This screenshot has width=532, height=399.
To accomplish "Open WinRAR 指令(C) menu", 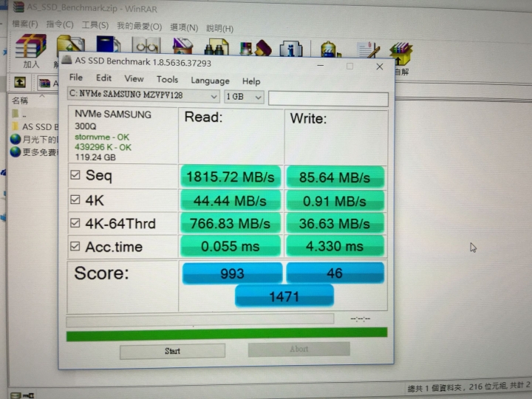I will 60,24.
